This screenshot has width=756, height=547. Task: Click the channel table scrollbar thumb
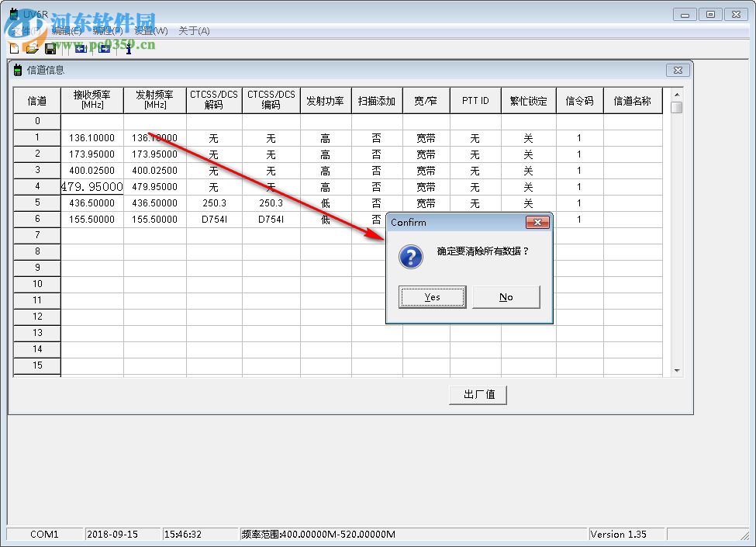677,107
